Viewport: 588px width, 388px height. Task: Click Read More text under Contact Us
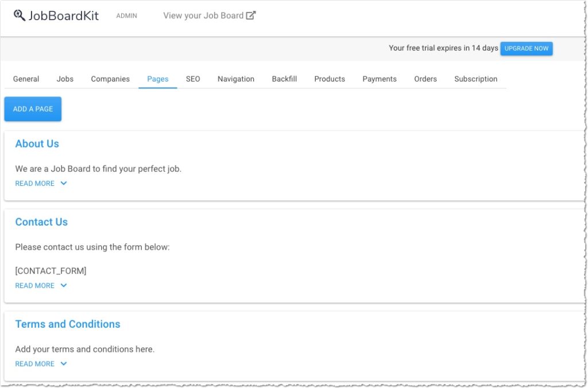pyautogui.click(x=35, y=286)
